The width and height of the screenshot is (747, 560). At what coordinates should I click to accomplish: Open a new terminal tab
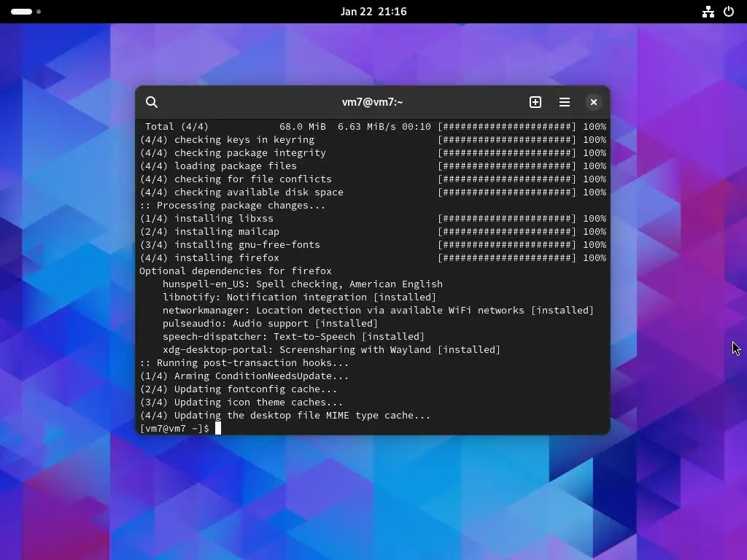535,102
